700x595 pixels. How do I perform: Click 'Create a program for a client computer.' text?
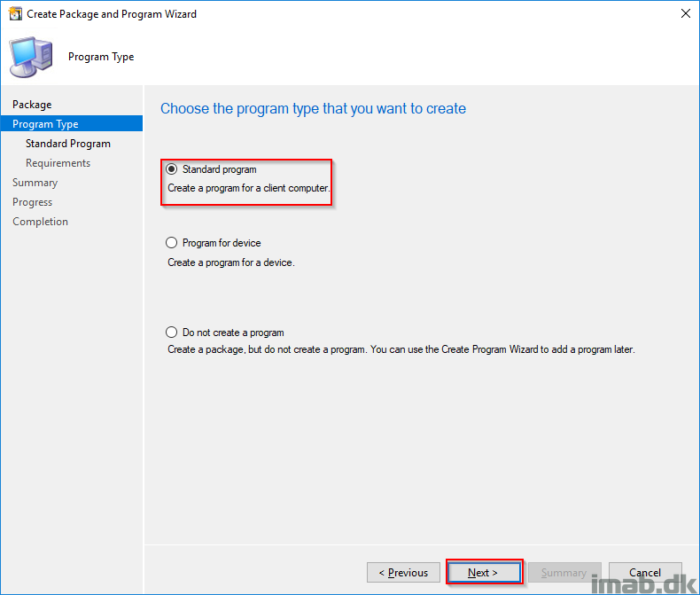(x=249, y=188)
